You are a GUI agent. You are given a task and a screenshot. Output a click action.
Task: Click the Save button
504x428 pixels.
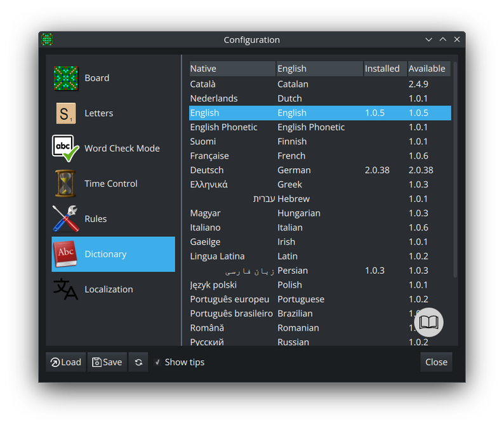(107, 362)
